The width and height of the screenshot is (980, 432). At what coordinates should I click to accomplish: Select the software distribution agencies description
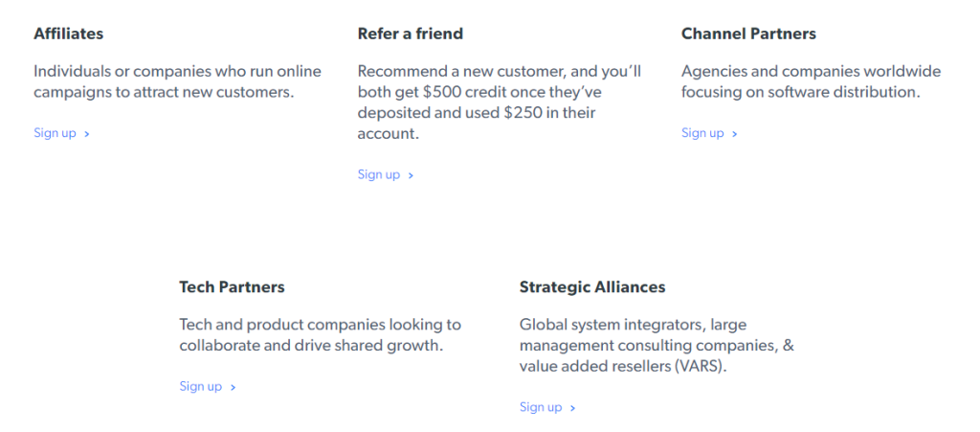point(810,81)
